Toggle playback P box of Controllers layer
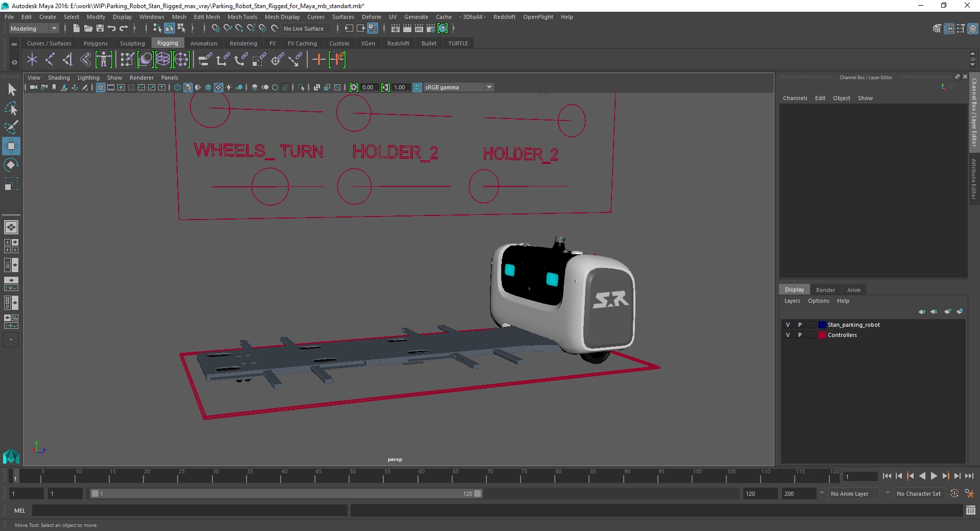The height and width of the screenshot is (531, 980). click(x=800, y=335)
